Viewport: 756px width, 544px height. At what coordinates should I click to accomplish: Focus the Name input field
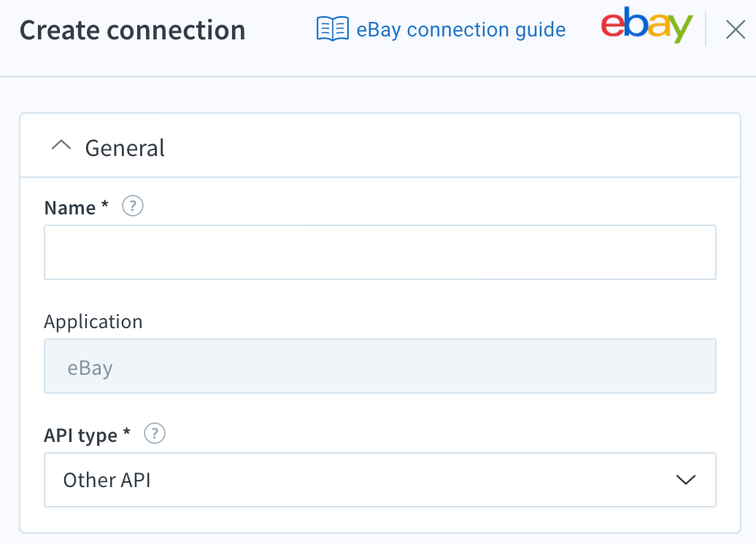[x=380, y=252]
